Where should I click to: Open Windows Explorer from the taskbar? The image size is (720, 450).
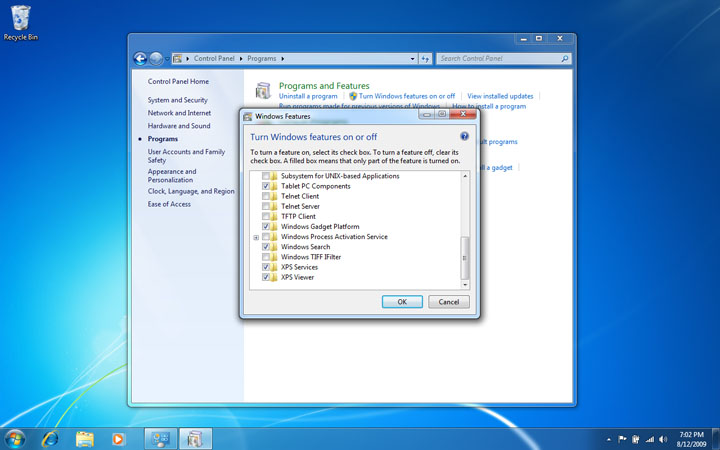85,438
